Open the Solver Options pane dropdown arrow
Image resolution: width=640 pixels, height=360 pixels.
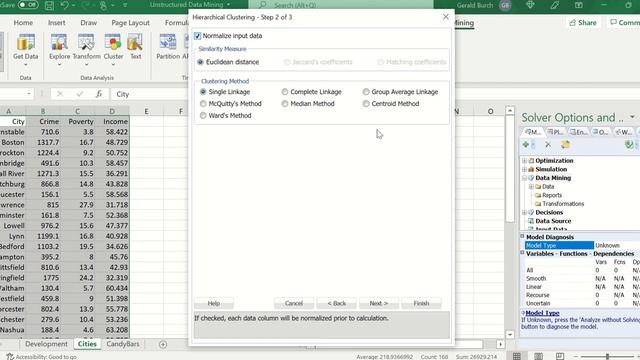[x=632, y=117]
